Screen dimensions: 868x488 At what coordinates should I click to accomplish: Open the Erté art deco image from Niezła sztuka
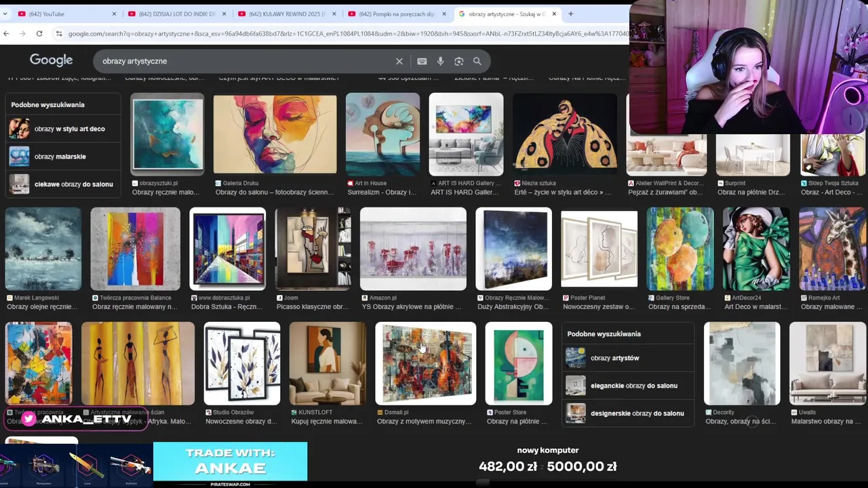click(565, 134)
